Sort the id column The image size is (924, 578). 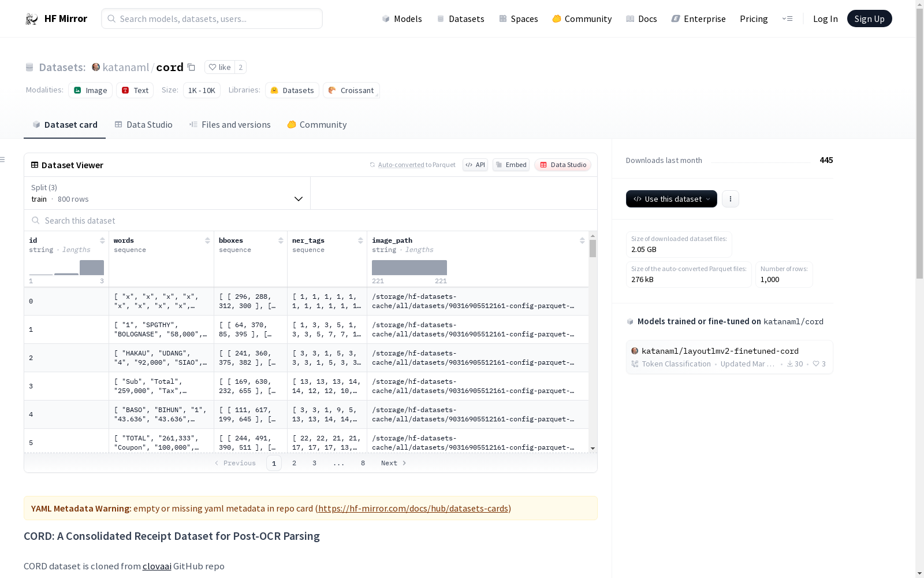tap(102, 240)
